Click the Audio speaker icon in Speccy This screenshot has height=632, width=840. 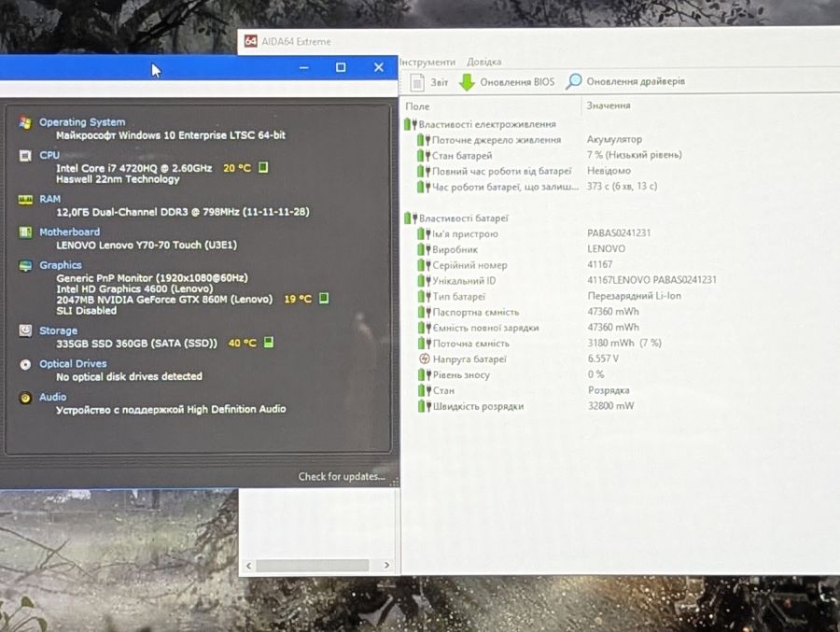[x=25, y=398]
